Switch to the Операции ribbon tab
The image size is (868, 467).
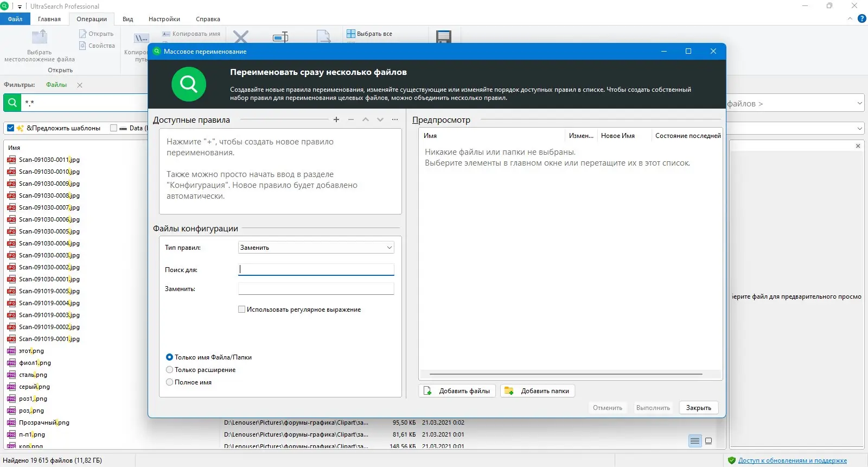92,19
